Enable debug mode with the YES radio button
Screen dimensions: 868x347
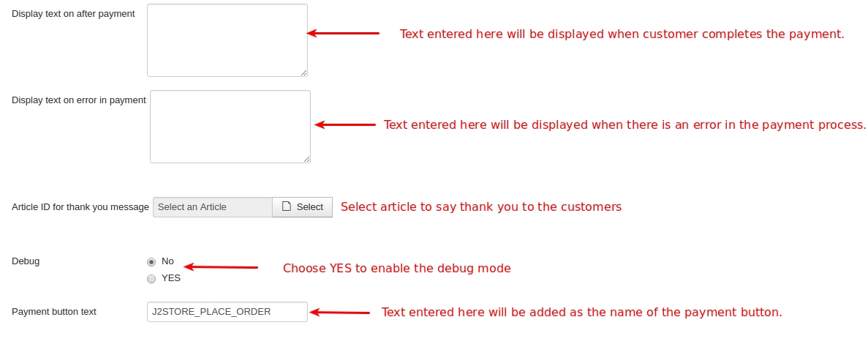pos(151,279)
